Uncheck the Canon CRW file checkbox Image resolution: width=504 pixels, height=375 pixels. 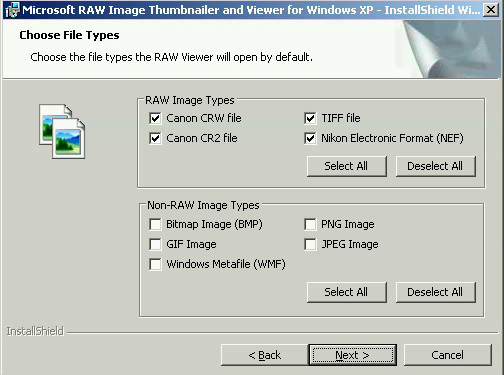click(155, 118)
